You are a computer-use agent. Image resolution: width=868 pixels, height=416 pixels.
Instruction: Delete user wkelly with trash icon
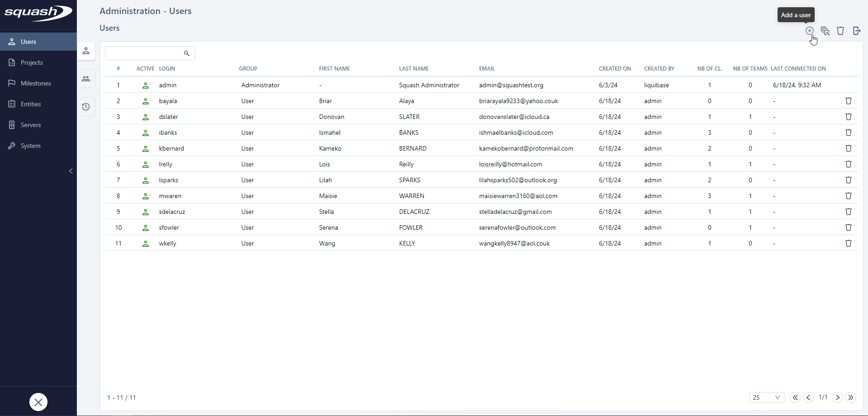(x=849, y=243)
